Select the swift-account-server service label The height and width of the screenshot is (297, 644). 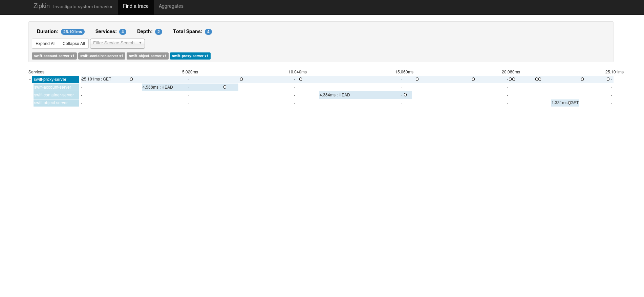(56, 87)
